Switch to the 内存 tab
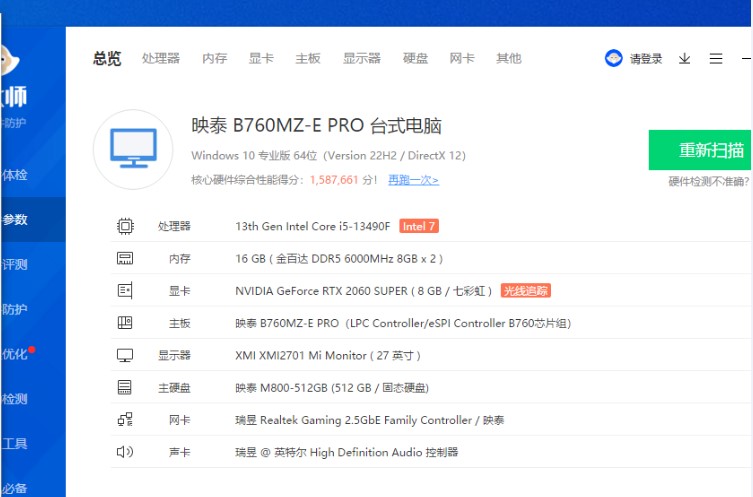Image resolution: width=753 pixels, height=497 pixels. 215,59
